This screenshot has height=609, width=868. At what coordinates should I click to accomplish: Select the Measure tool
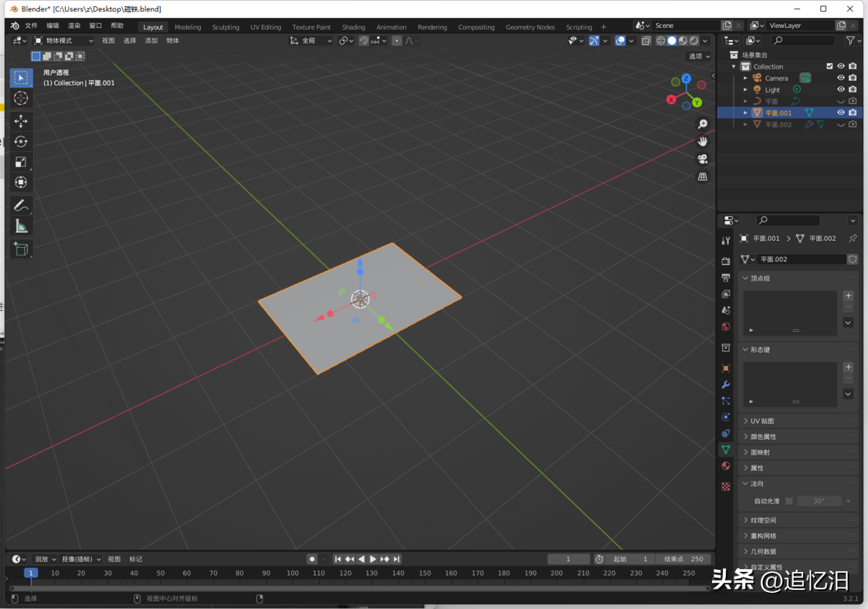point(21,225)
